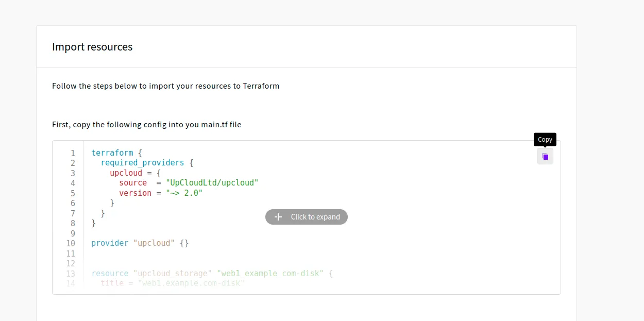Click the resource keyword on line 13
This screenshot has height=321, width=644.
(x=110, y=274)
